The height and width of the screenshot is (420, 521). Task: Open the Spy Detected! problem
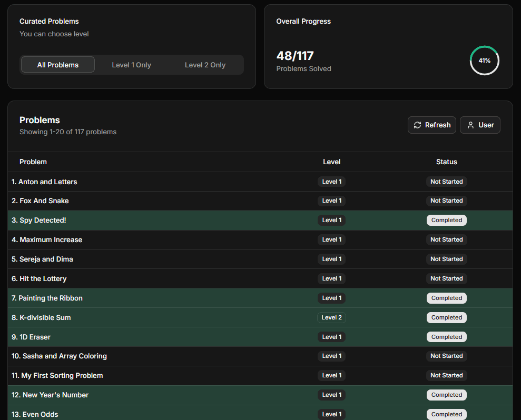click(x=39, y=220)
